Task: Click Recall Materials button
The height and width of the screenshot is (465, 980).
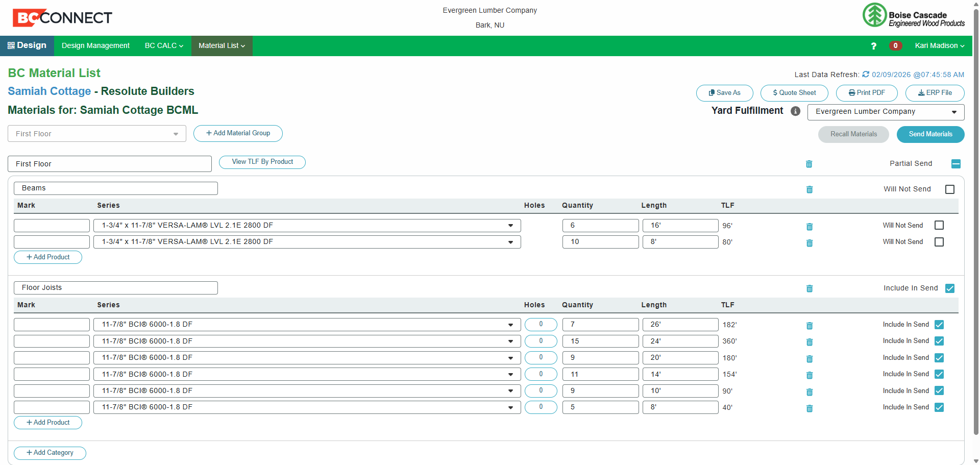Action: point(853,134)
